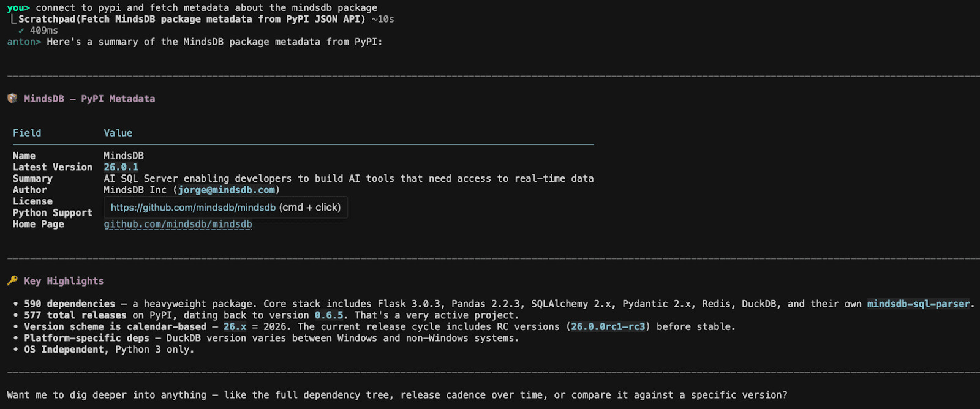Click the Scratchpad fetch step line
This screenshot has width=980, height=409.
(x=191, y=19)
